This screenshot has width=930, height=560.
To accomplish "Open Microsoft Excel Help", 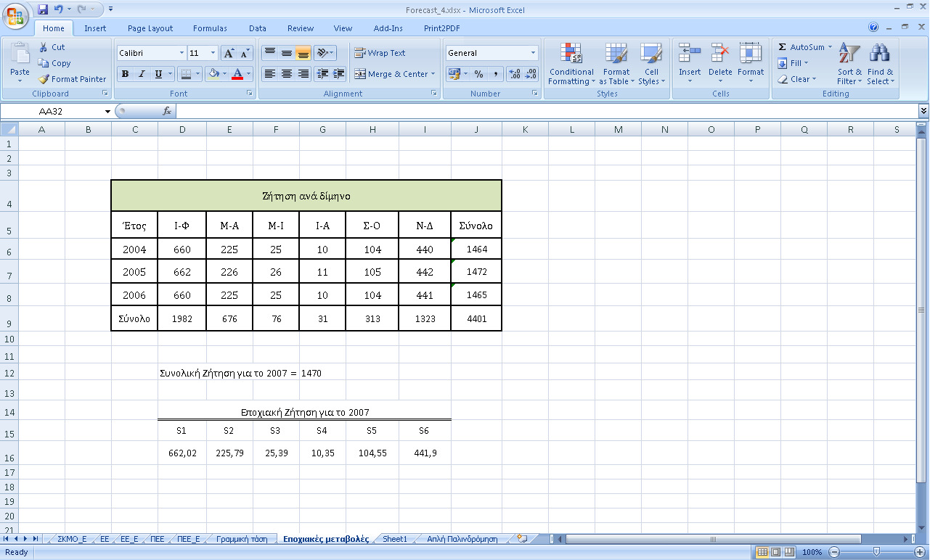I will [x=873, y=27].
